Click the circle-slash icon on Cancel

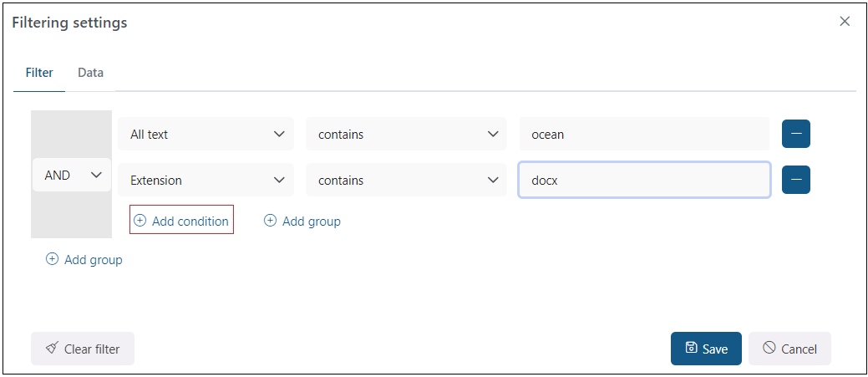769,349
